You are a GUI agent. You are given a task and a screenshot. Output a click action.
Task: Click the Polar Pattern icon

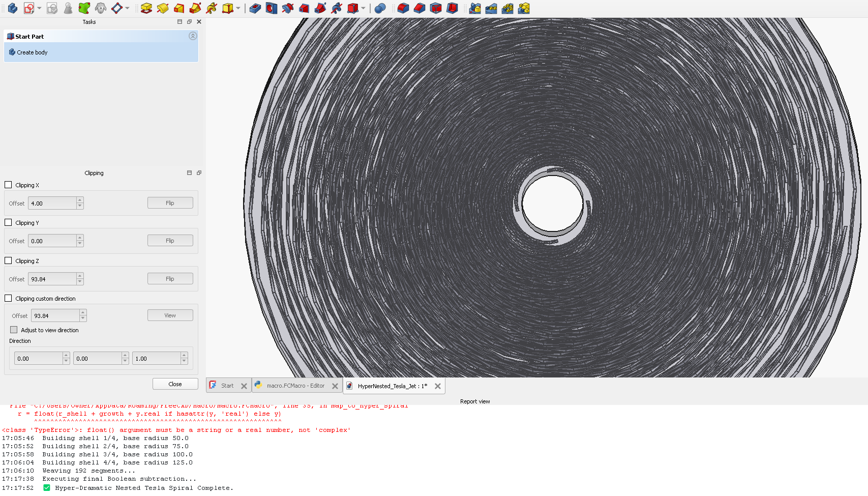(x=507, y=8)
